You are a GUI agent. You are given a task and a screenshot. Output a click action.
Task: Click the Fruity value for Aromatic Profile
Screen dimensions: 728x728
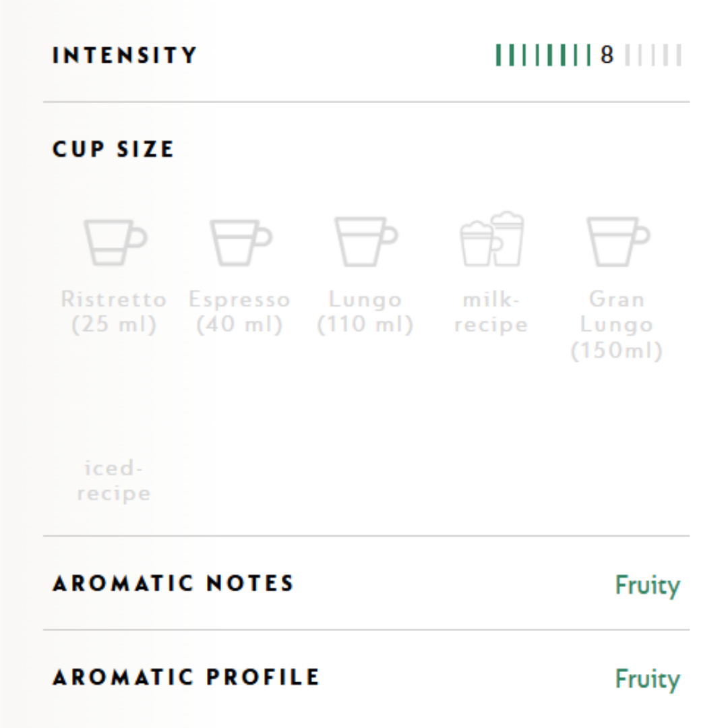tap(648, 679)
